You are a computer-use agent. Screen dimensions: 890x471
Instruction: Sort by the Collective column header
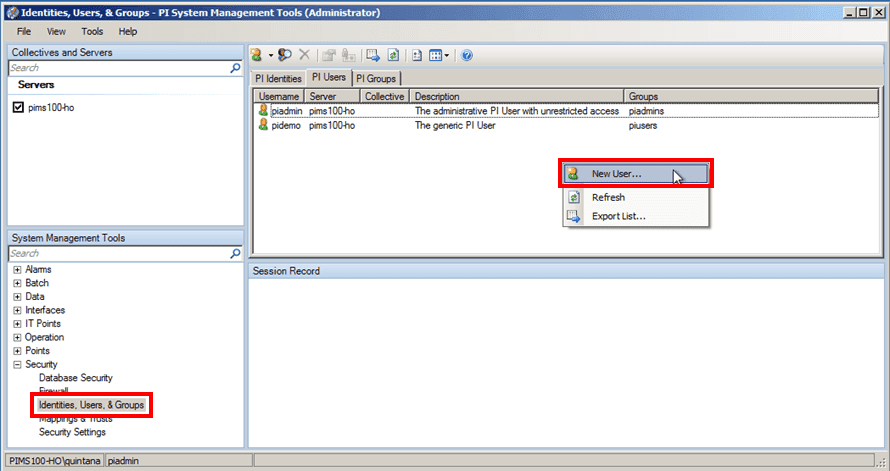[384, 96]
